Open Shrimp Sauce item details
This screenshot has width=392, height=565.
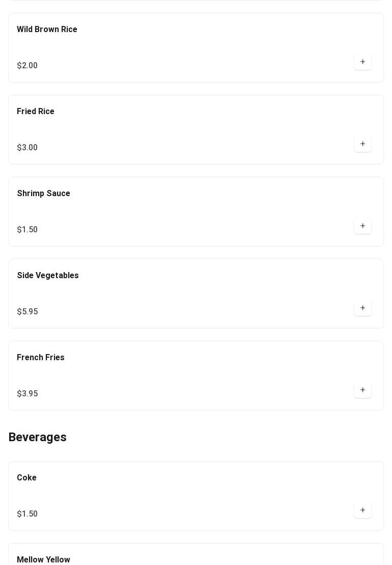coord(44,193)
